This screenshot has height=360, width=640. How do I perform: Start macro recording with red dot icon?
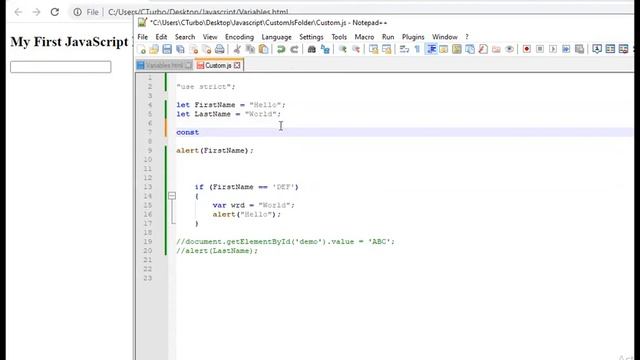click(x=527, y=49)
